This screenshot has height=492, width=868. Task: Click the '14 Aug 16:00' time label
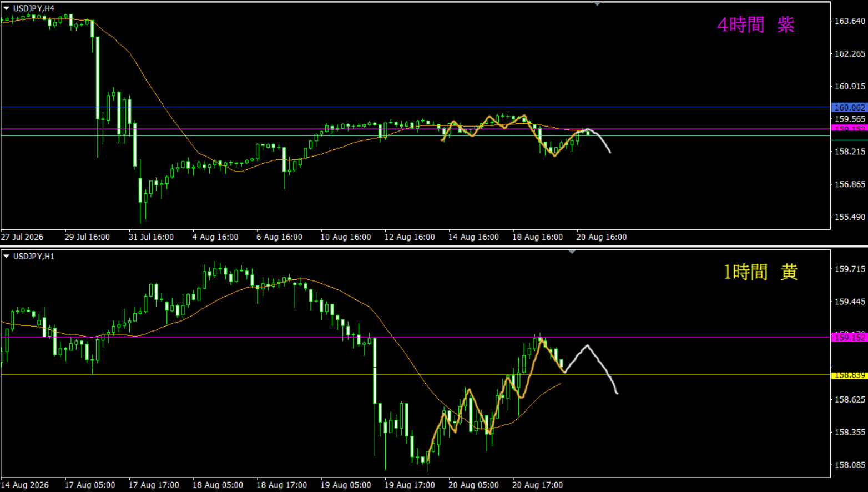(473, 237)
